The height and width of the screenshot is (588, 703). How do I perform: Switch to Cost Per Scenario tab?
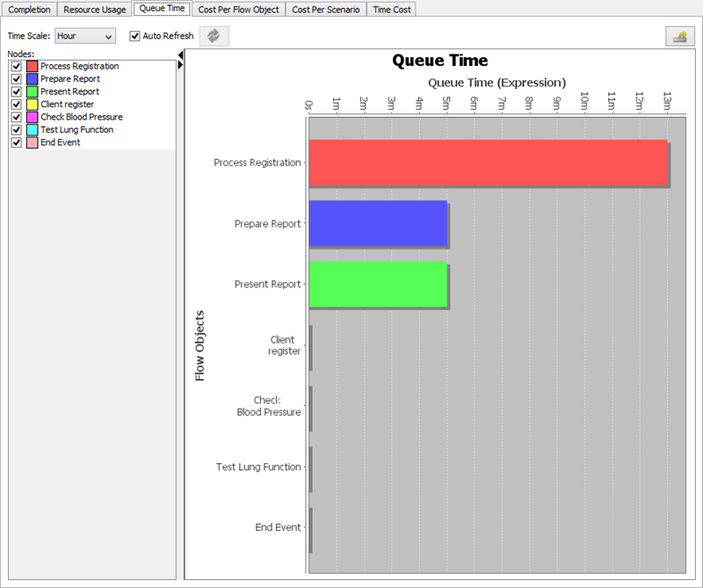click(x=326, y=10)
